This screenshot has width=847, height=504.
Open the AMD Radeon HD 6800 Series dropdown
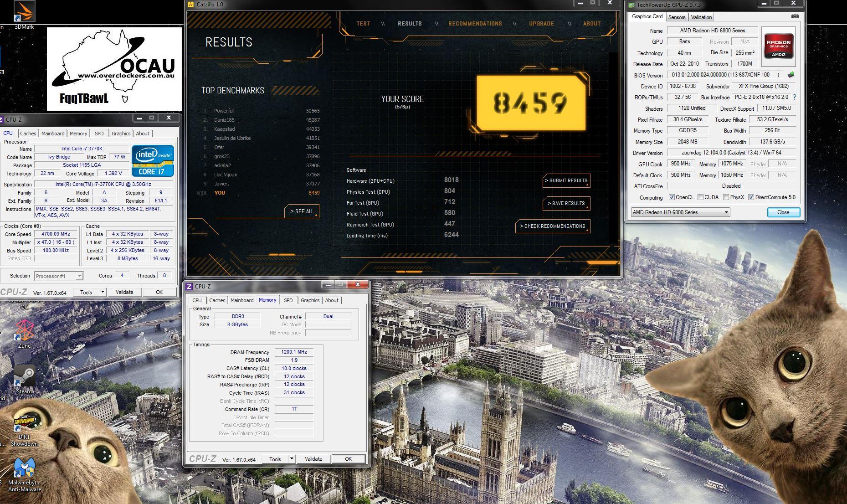680,212
